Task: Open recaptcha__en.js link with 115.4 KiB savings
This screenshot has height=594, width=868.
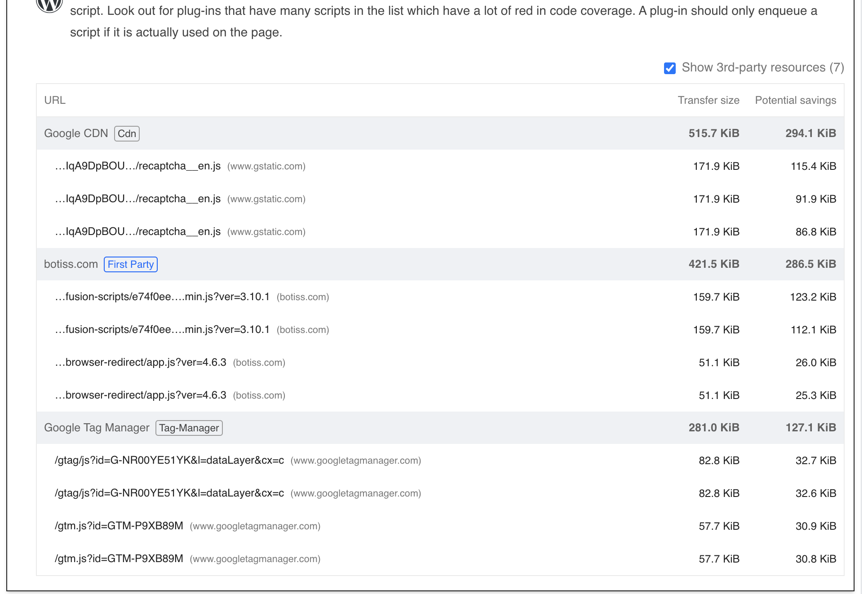Action: click(137, 166)
